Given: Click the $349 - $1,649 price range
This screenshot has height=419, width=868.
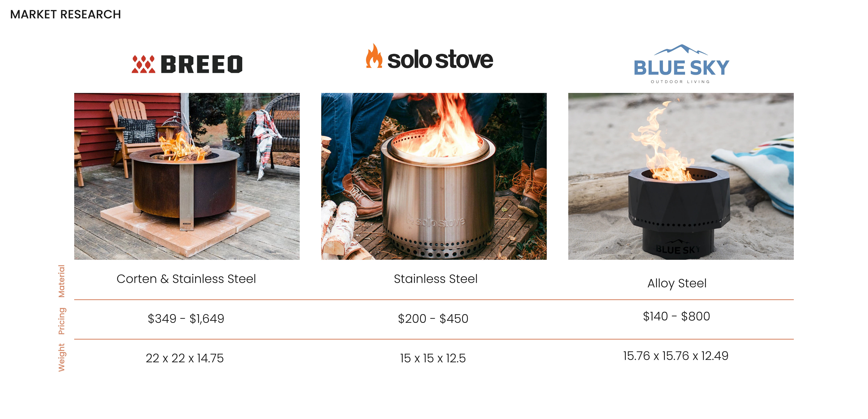Looking at the screenshot, I should [186, 319].
